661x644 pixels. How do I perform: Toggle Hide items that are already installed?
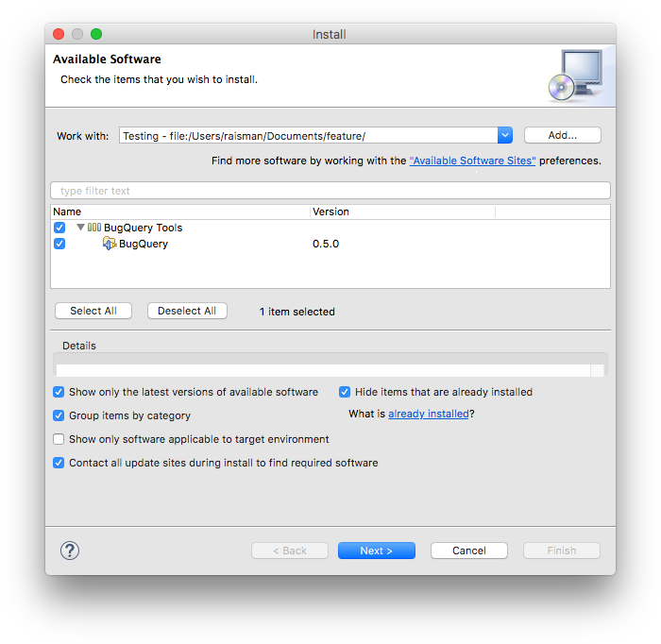[x=345, y=392]
